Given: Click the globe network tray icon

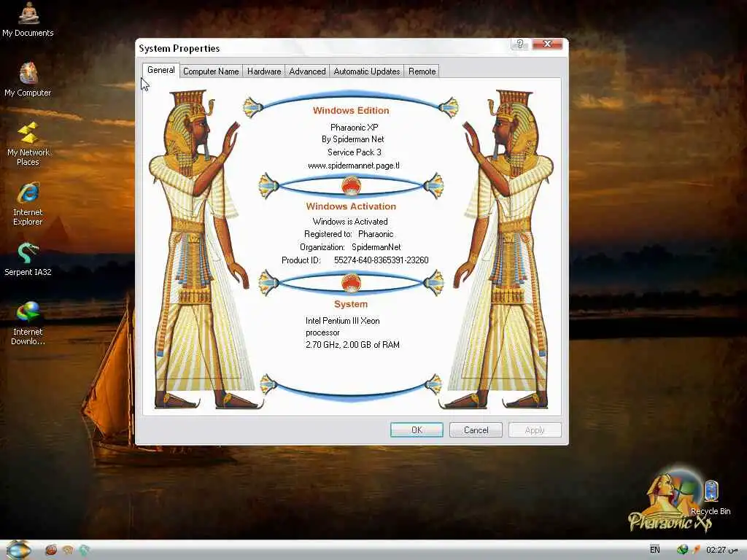Looking at the screenshot, I should pos(682,550).
